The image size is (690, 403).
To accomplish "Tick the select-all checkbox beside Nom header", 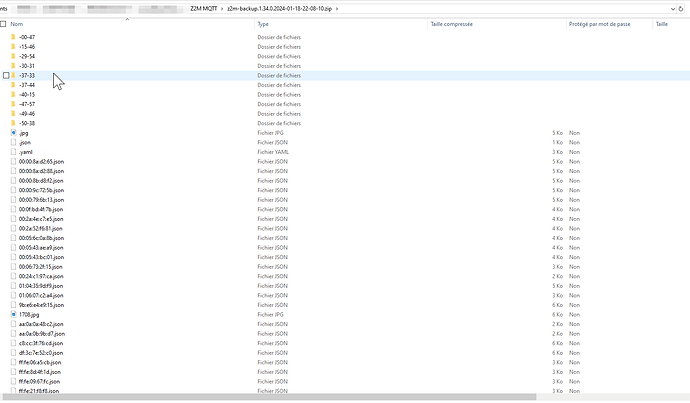I will pyautogui.click(x=3, y=24).
